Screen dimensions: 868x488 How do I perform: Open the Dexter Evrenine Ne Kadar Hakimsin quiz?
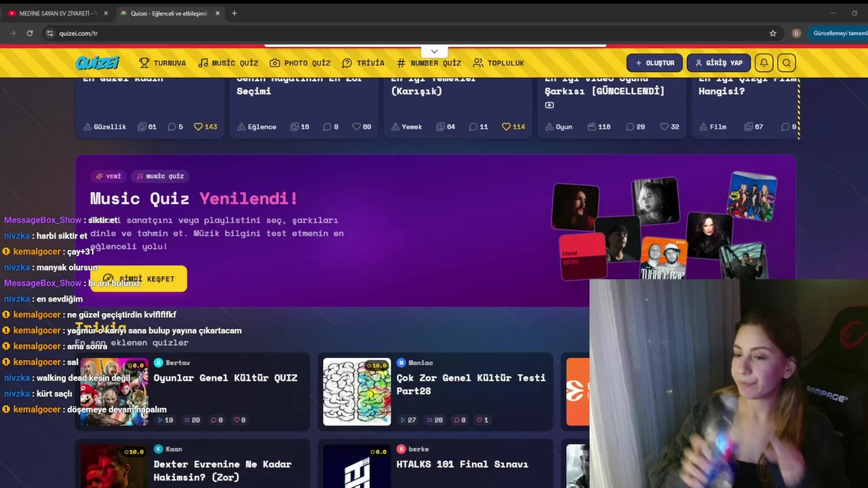222,470
